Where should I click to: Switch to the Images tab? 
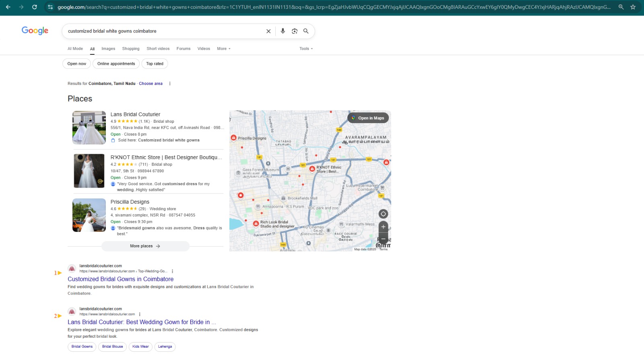108,49
